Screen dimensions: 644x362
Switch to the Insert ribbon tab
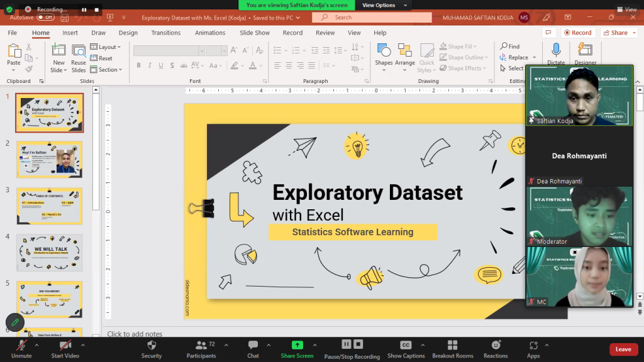(x=69, y=32)
